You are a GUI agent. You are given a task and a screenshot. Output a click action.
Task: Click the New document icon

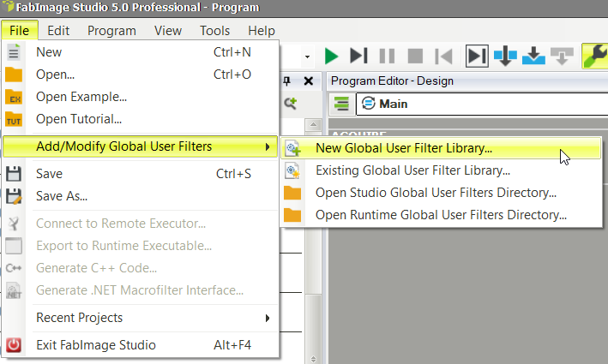tap(14, 52)
